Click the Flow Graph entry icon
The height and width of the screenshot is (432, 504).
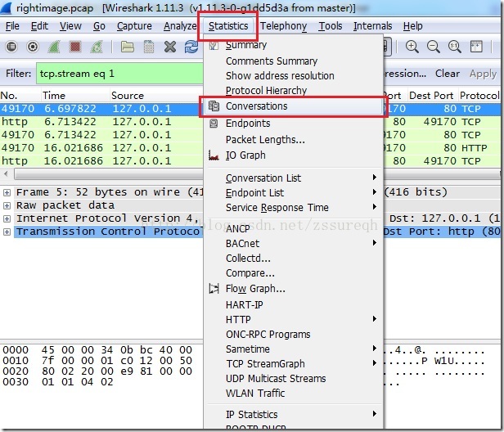click(214, 288)
